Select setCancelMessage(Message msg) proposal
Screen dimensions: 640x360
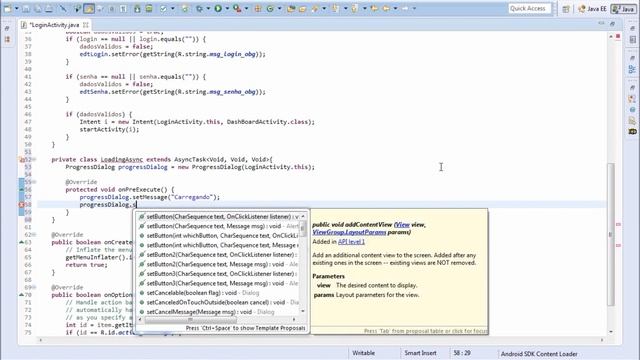pos(219,312)
